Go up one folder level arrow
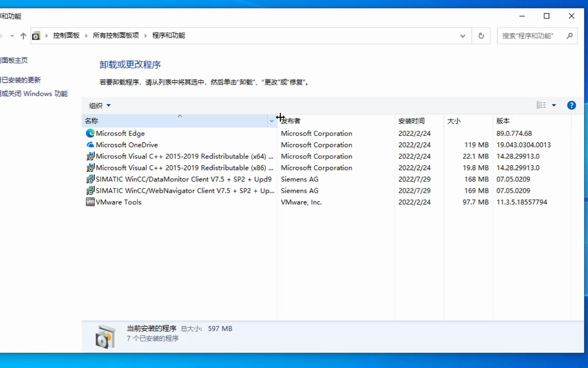Image resolution: width=588 pixels, height=368 pixels. pyautogui.click(x=23, y=36)
